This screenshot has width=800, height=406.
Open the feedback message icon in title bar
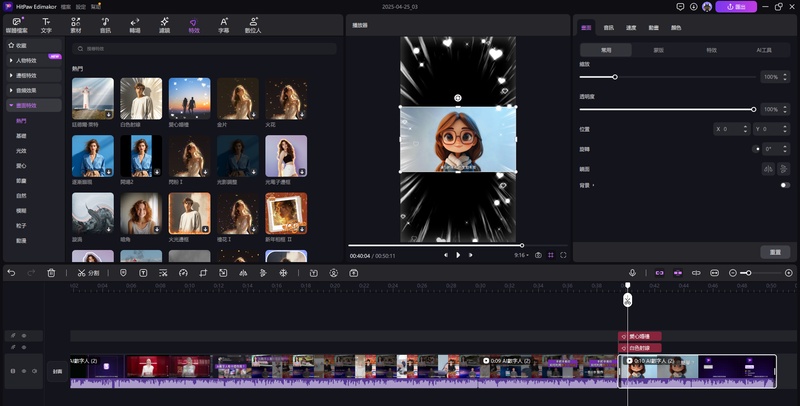(680, 7)
